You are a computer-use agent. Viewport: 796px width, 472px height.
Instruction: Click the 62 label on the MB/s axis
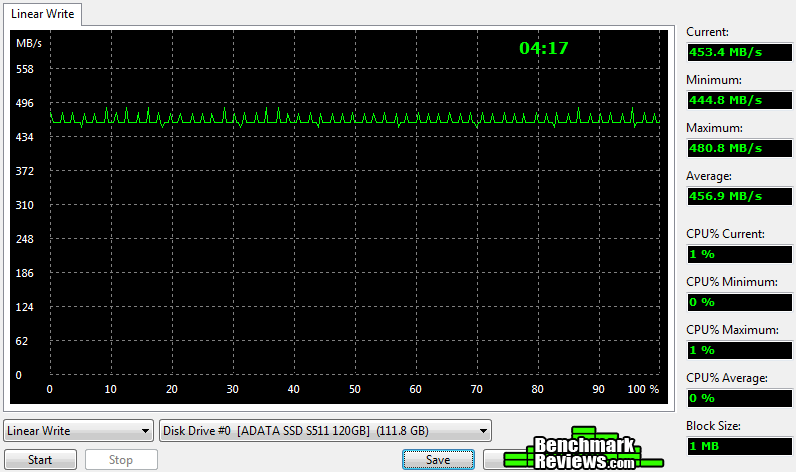coord(21,341)
